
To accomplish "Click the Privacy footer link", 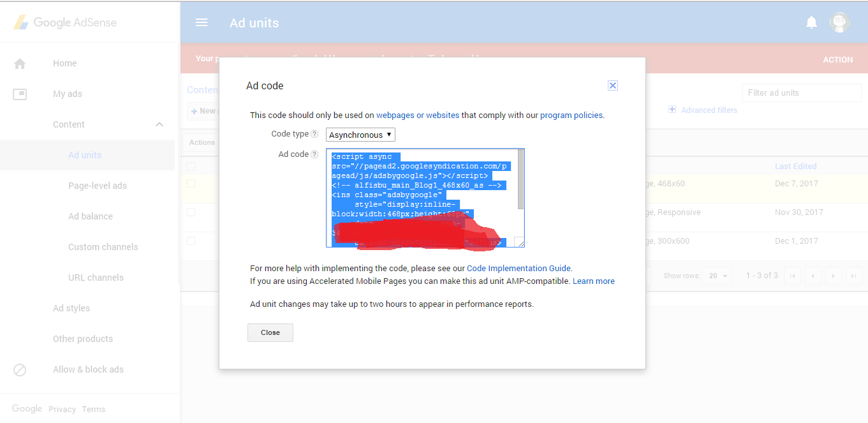I will click(x=62, y=409).
